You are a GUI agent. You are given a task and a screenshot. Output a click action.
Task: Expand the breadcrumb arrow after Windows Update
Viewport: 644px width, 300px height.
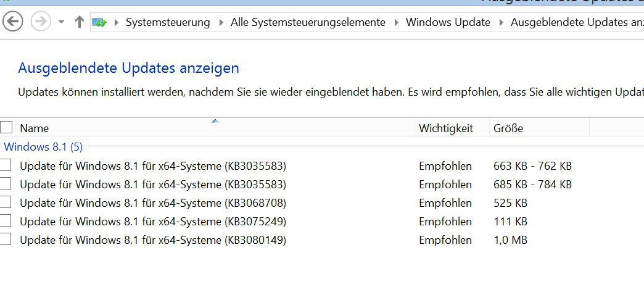point(501,22)
